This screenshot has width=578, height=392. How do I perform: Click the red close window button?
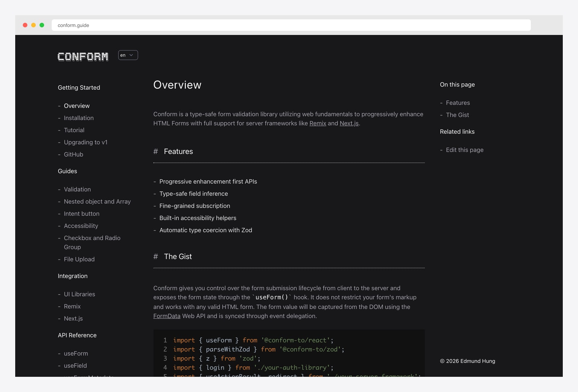(x=25, y=25)
